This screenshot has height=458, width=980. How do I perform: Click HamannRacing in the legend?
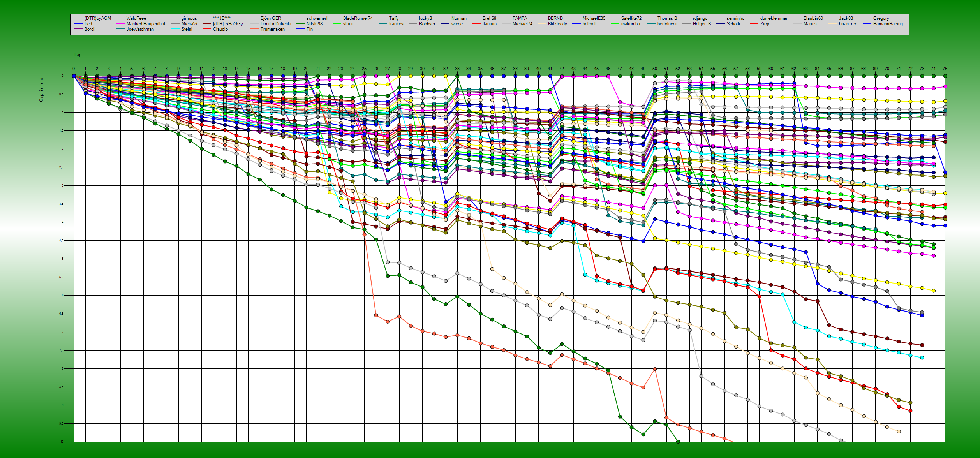coord(888,24)
